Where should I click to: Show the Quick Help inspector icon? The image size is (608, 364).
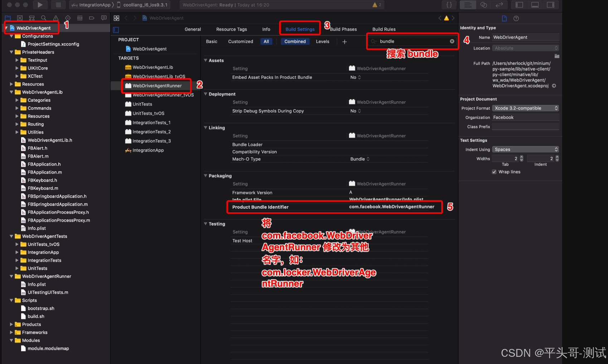pyautogui.click(x=516, y=18)
